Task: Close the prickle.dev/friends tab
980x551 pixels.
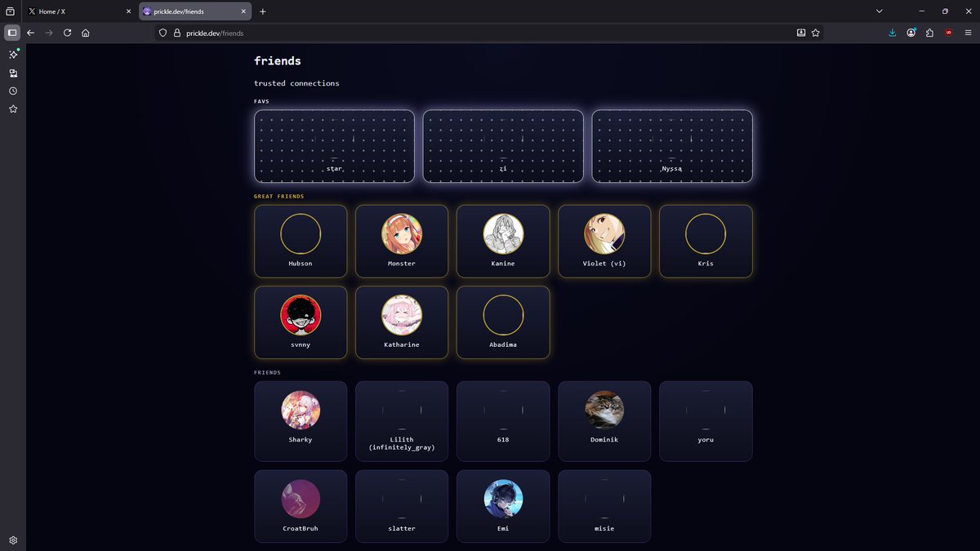Action: 243,11
